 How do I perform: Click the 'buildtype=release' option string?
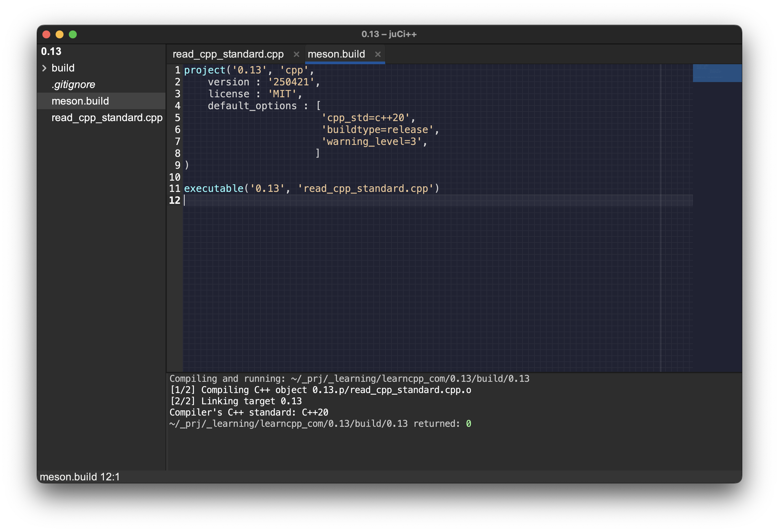378,130
